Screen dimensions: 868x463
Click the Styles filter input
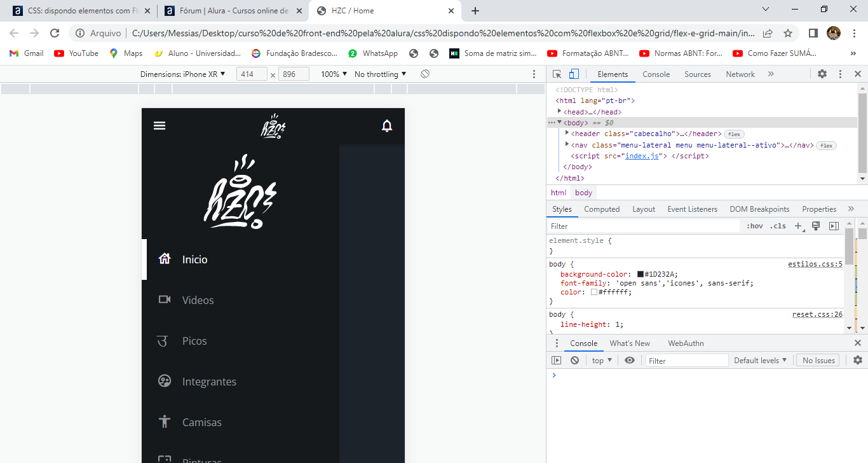(x=644, y=226)
